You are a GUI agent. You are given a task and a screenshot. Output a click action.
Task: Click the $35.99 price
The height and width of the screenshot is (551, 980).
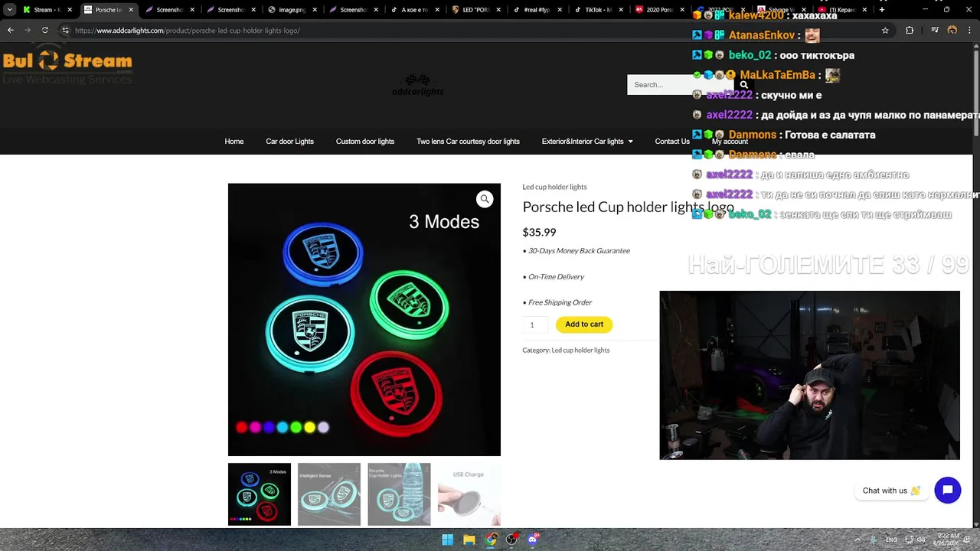(x=539, y=233)
